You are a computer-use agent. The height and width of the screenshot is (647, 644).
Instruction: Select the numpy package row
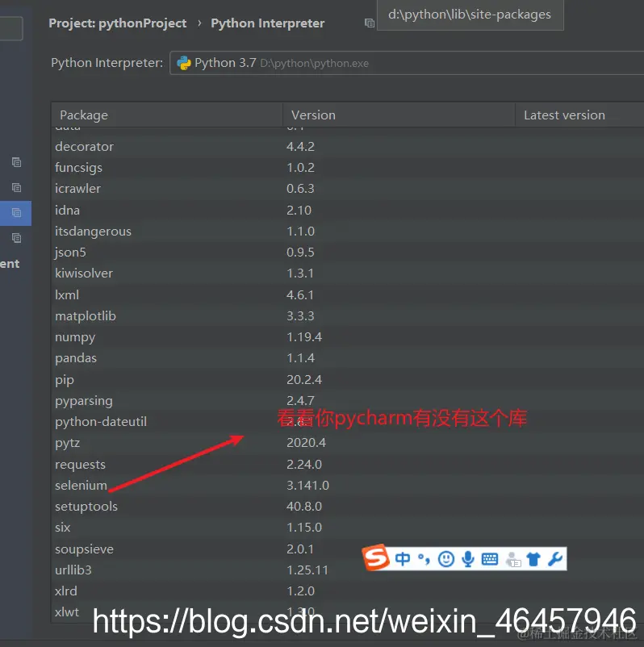[x=348, y=336]
